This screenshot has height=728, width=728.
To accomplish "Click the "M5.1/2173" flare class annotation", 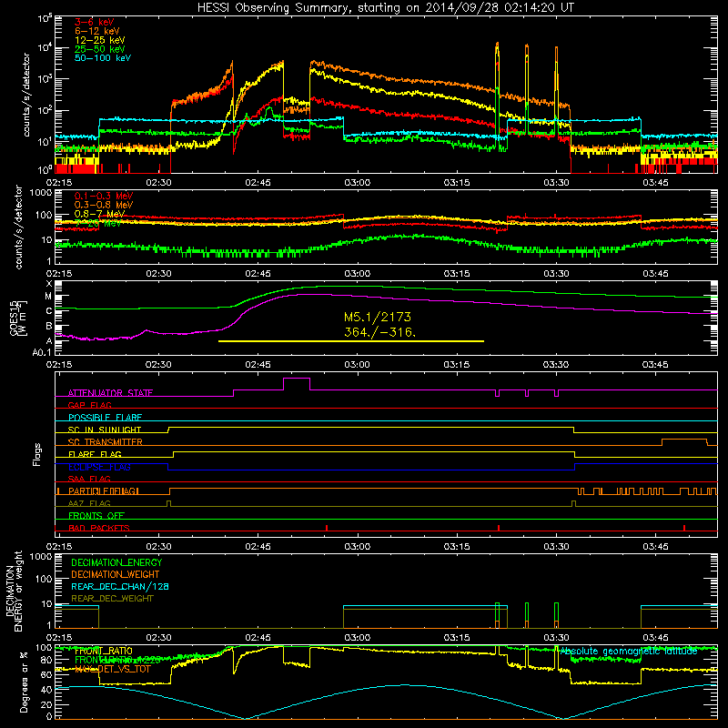I will pos(378,317).
